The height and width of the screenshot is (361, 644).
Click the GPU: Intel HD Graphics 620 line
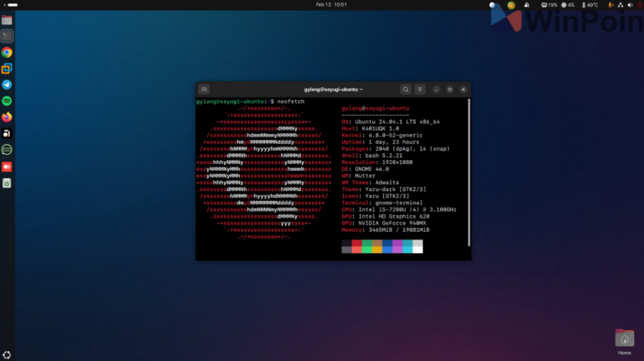[x=385, y=216]
